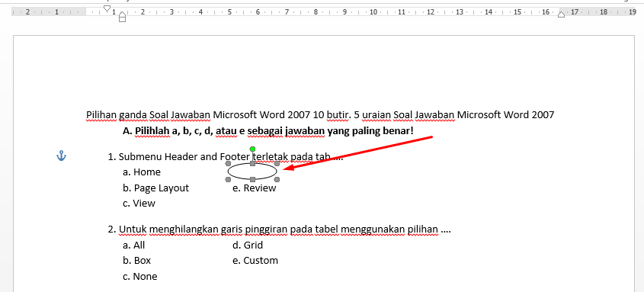The height and width of the screenshot is (292, 644).
Task: Click the oval's top-left sizing handle
Action: [x=228, y=163]
